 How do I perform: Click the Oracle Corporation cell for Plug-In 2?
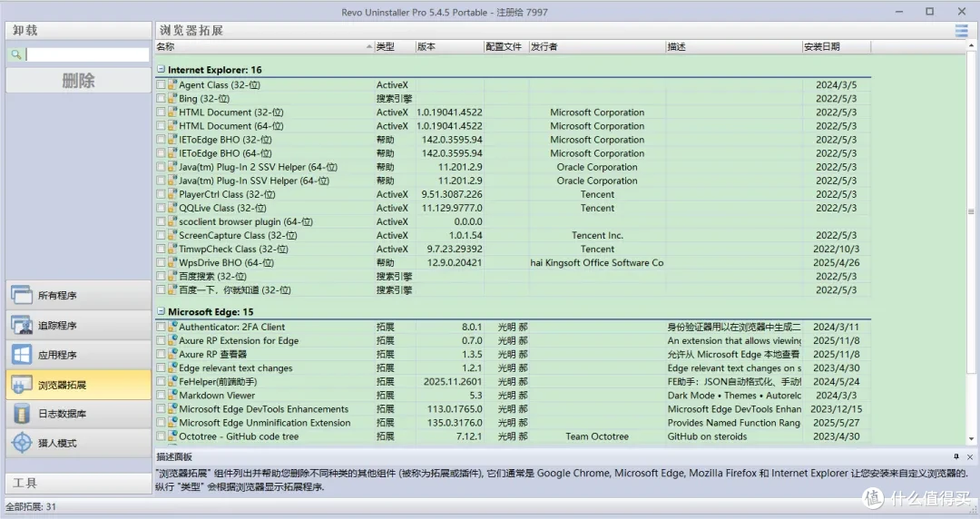pyautogui.click(x=597, y=167)
